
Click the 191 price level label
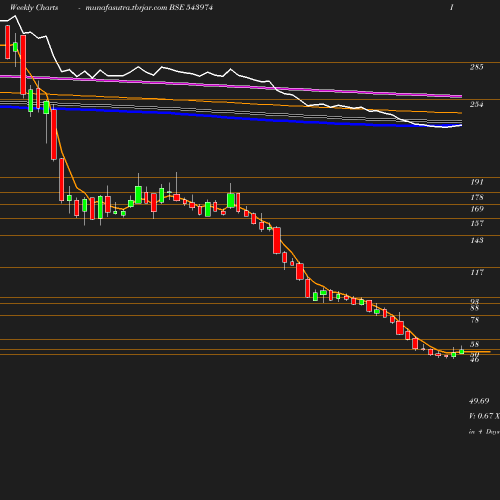pos(477,182)
